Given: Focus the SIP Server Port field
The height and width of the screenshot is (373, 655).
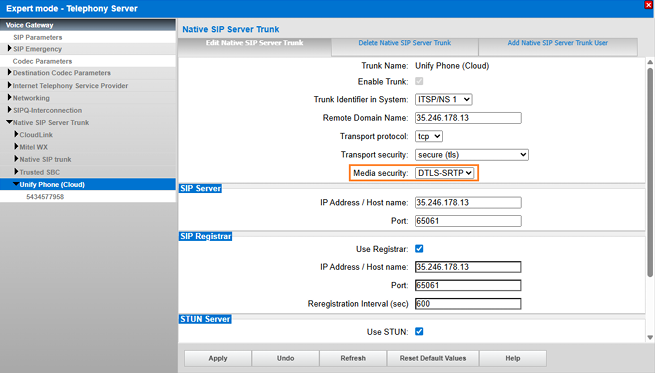Looking at the screenshot, I should 468,221.
